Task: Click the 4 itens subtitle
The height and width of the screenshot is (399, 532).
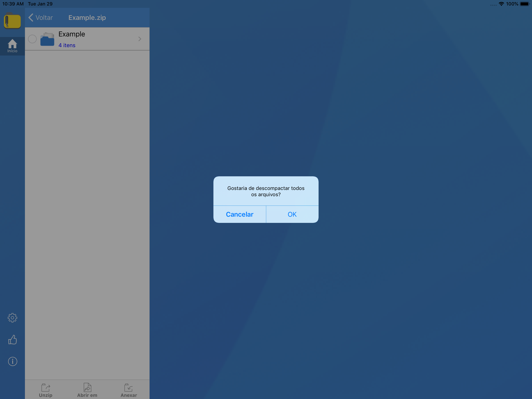Action: tap(67, 45)
